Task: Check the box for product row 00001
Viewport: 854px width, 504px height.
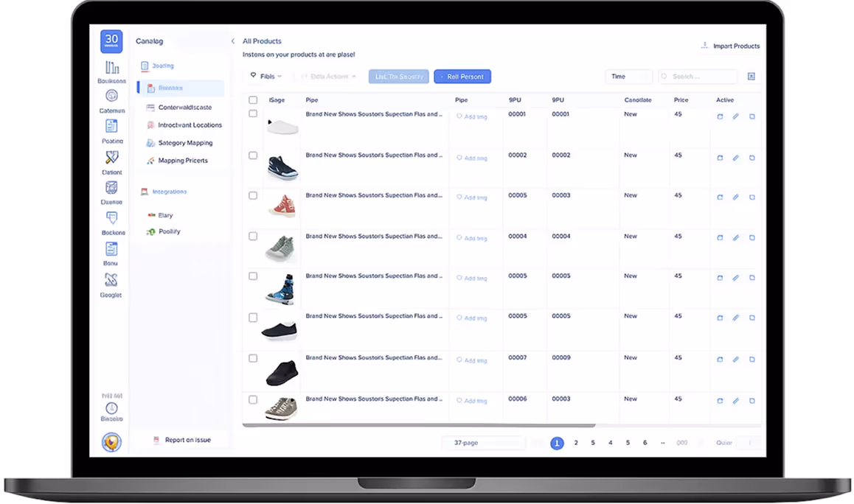Action: click(253, 113)
